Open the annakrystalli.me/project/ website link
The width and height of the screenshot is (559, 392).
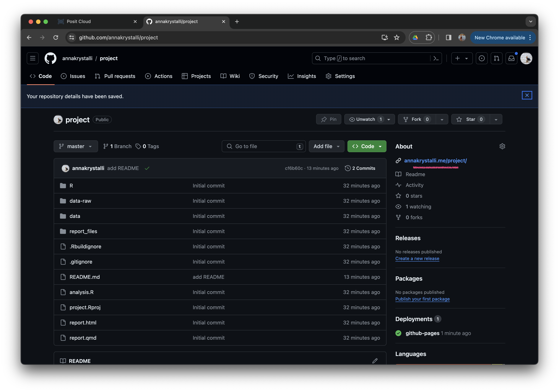(x=435, y=161)
